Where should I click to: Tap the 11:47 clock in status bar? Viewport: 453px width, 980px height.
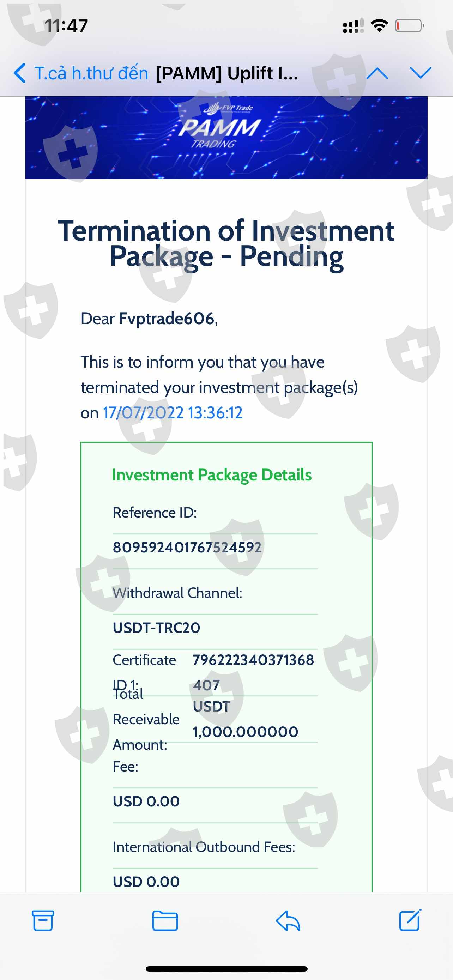[66, 26]
